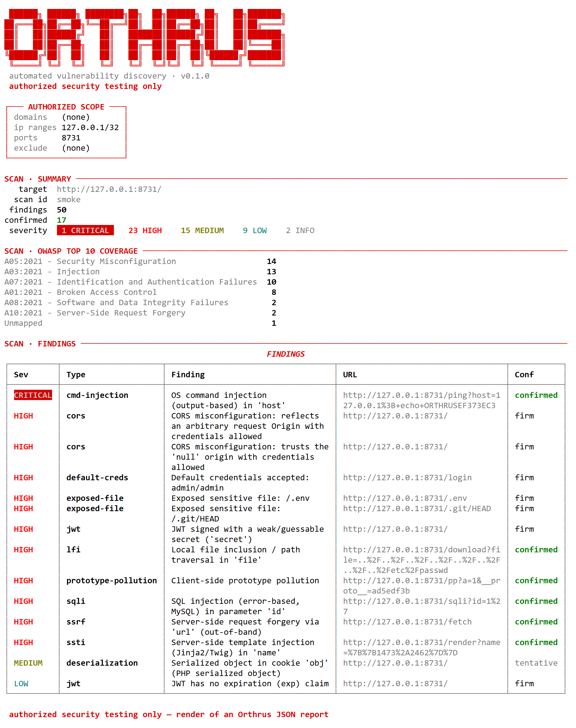Select the 'lfi' type cell
The width and height of the screenshot is (576, 728).
73,550
